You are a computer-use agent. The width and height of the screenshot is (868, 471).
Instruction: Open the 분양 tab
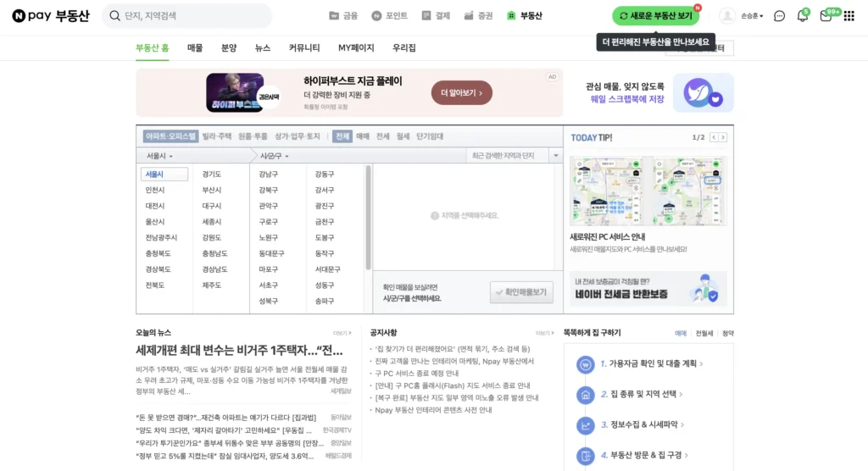click(229, 48)
